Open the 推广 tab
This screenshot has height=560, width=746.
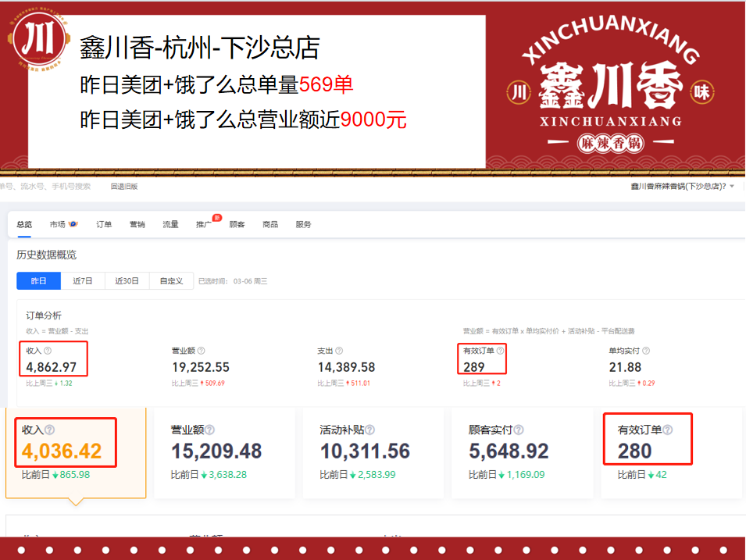pyautogui.click(x=204, y=225)
